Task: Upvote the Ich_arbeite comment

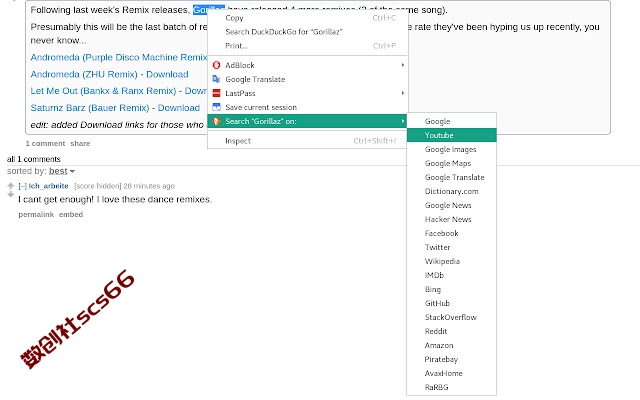Action: click(11, 186)
